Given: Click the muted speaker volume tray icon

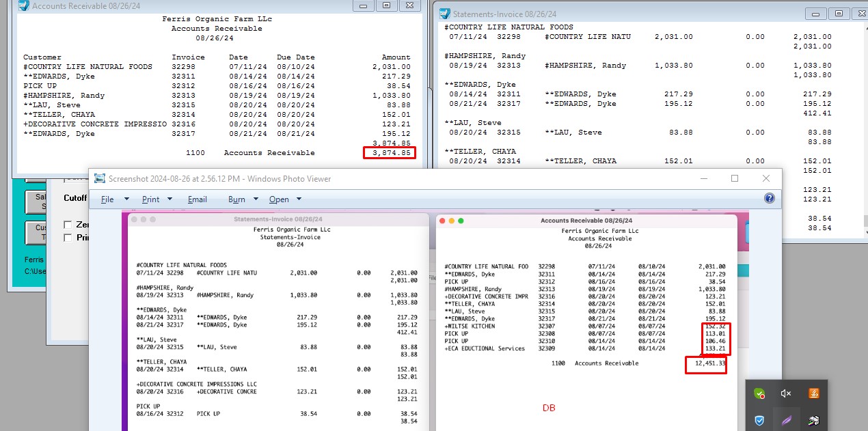Looking at the screenshot, I should pos(786,393).
